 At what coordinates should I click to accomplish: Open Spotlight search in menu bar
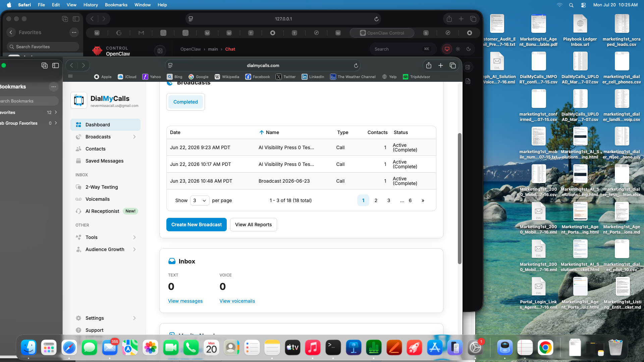(x=571, y=5)
